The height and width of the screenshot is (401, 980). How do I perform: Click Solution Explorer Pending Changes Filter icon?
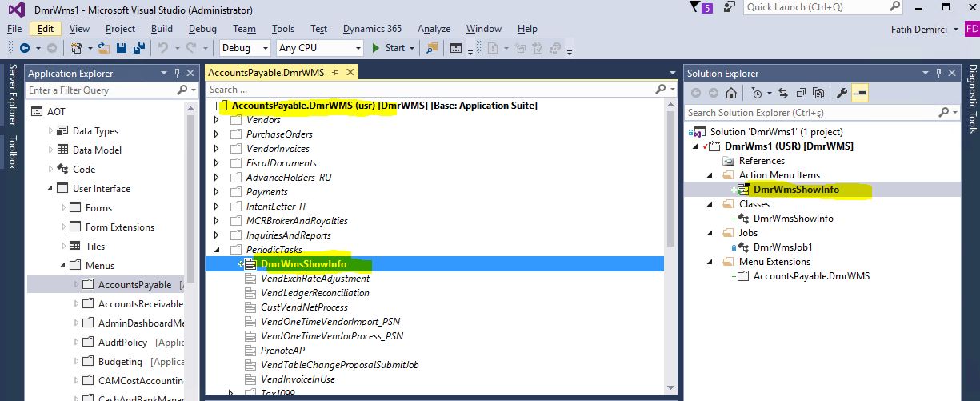[x=757, y=93]
